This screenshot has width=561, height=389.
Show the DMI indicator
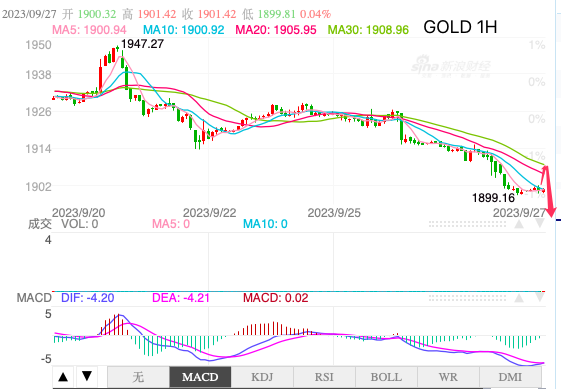510,377
